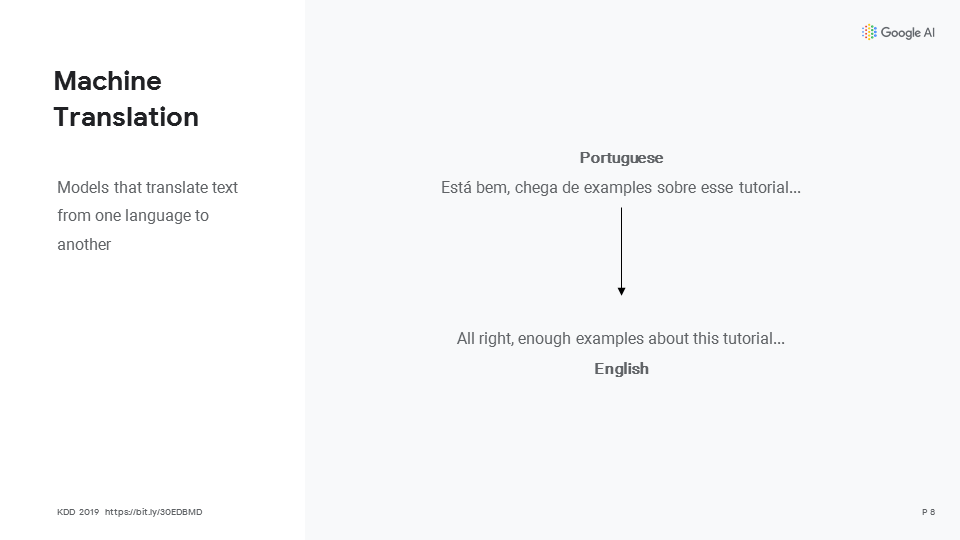Click the "Google AI" text label
960x540 pixels.
908,33
